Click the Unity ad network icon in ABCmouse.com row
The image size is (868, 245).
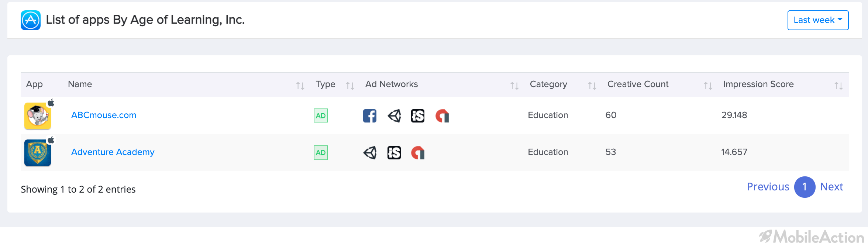coord(394,116)
